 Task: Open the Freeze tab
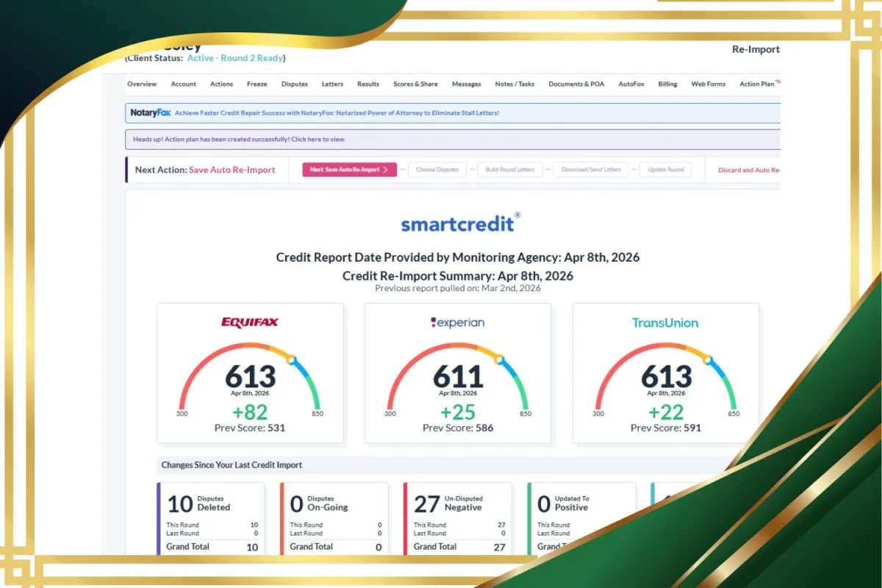point(257,84)
